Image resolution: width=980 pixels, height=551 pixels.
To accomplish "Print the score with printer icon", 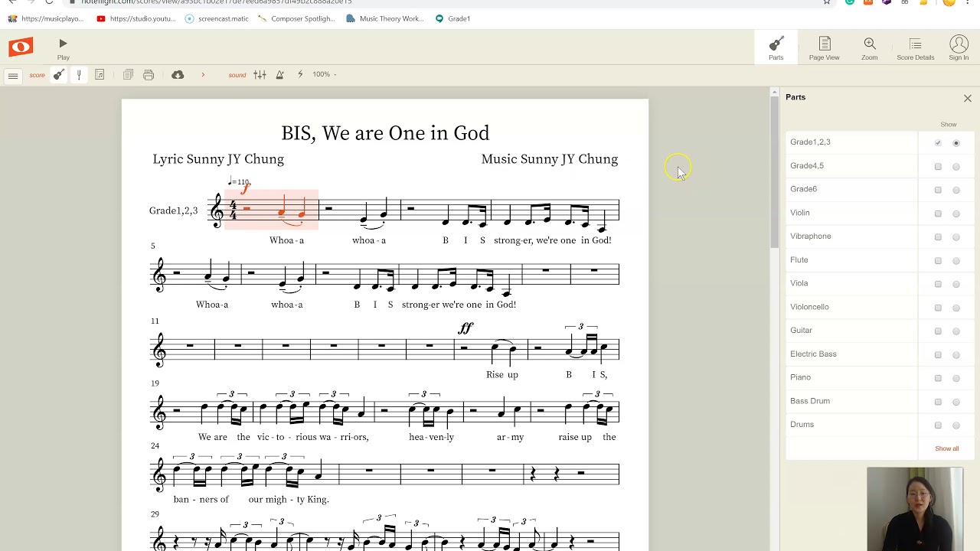I will 149,75.
